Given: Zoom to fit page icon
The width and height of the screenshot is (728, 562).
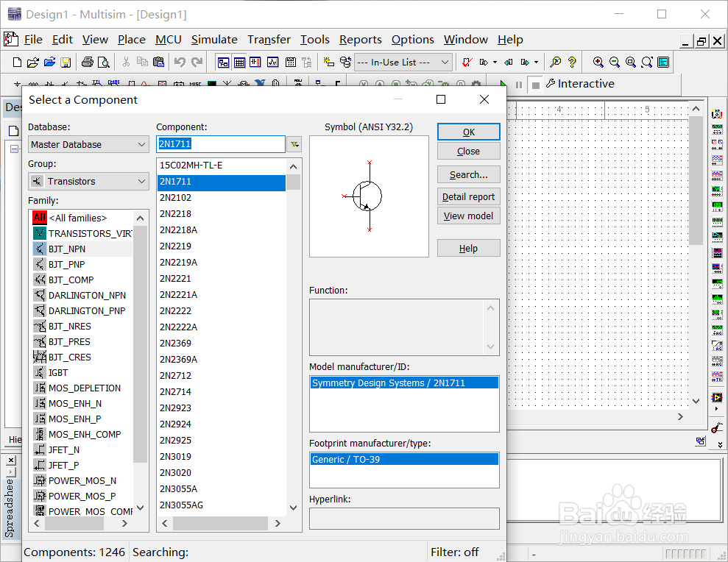Looking at the screenshot, I should (647, 63).
